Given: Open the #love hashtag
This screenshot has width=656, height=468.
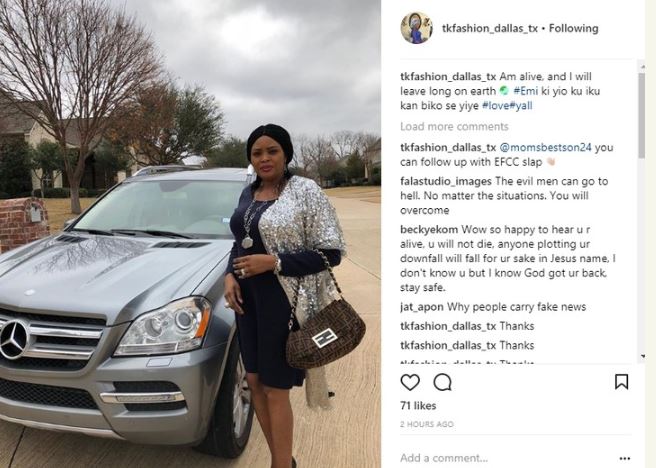Looking at the screenshot, I should [495, 105].
